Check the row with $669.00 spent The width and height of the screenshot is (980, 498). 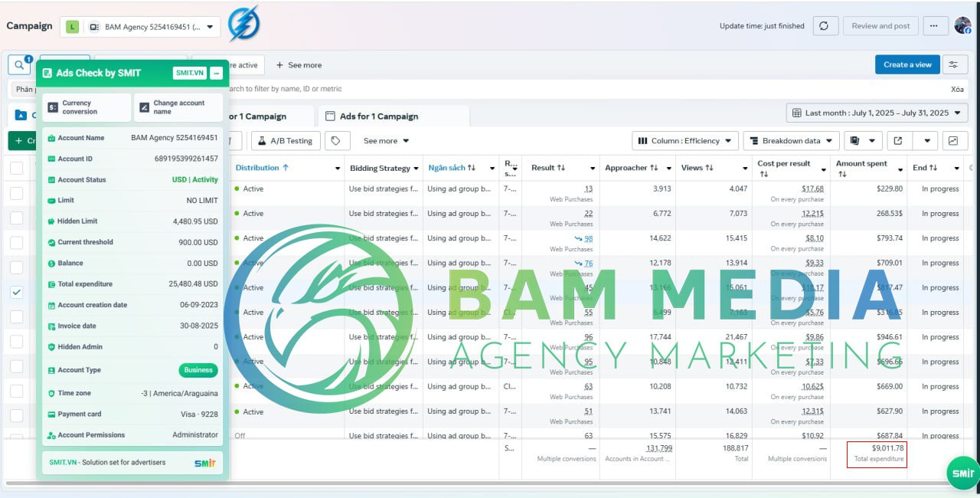click(17, 391)
